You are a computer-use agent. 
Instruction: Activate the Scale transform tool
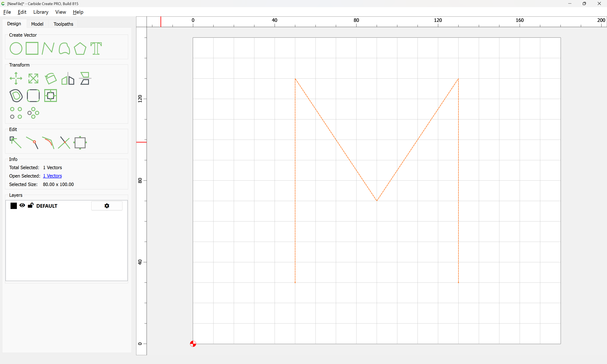(x=33, y=79)
